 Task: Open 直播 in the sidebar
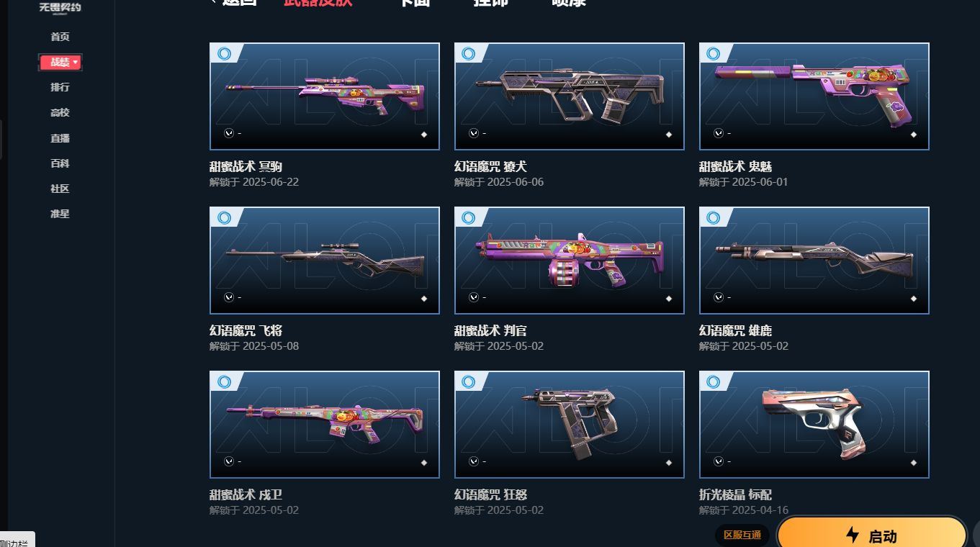(60, 138)
